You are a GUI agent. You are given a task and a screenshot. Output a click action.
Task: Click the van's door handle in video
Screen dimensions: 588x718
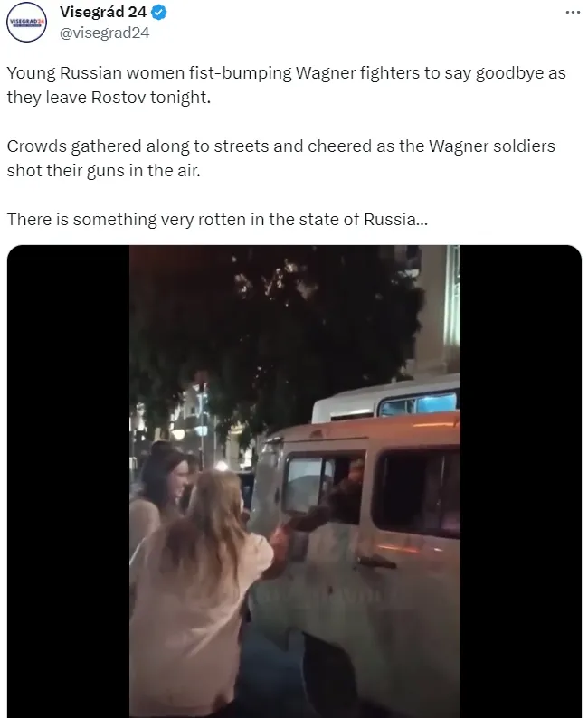(376, 562)
